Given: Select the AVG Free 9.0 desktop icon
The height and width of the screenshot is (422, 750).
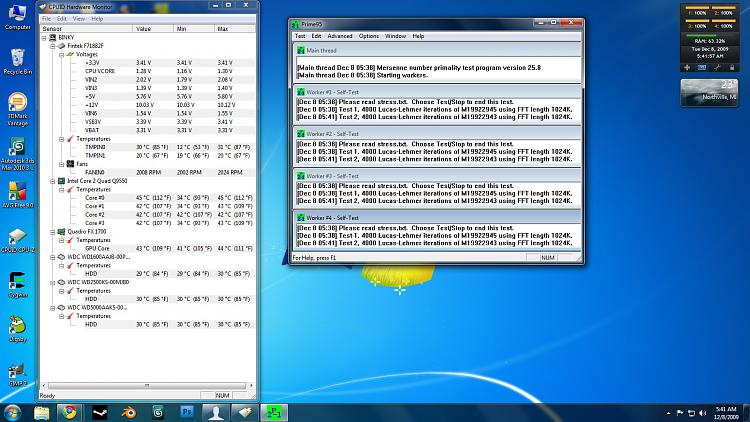Looking at the screenshot, I should click(x=17, y=195).
